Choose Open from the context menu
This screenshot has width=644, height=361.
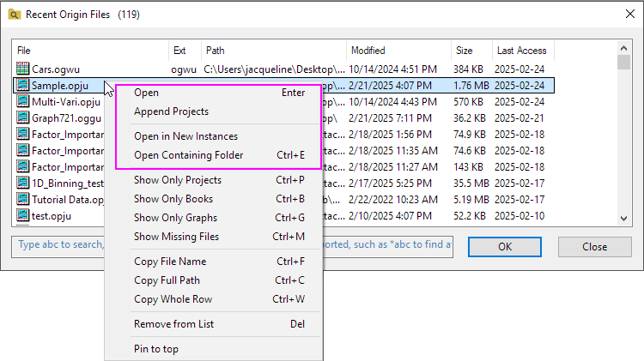point(146,93)
